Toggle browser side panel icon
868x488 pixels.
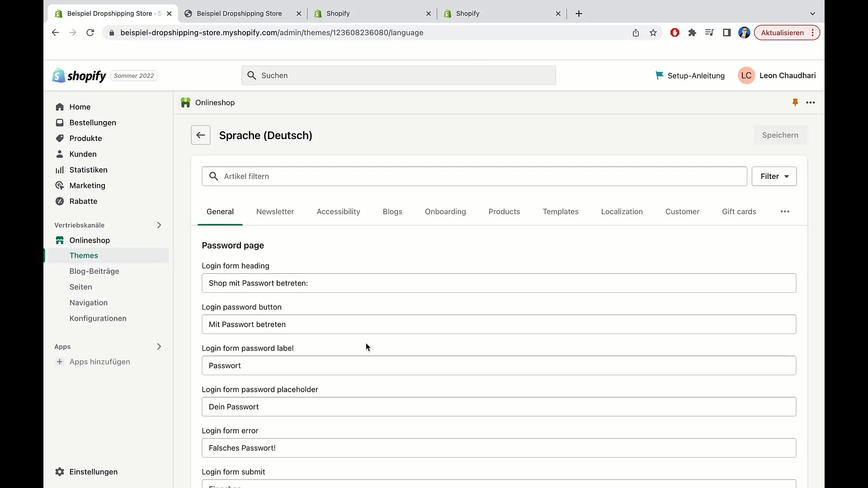tap(727, 33)
